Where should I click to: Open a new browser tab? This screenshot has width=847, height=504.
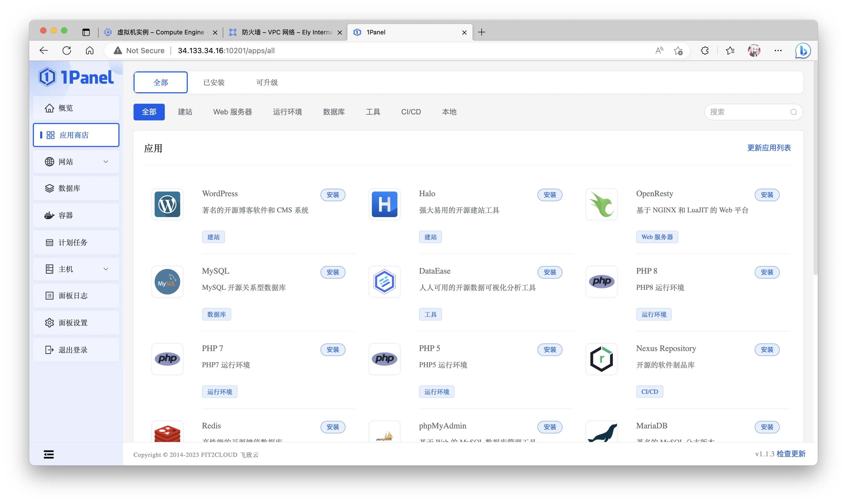(x=481, y=32)
